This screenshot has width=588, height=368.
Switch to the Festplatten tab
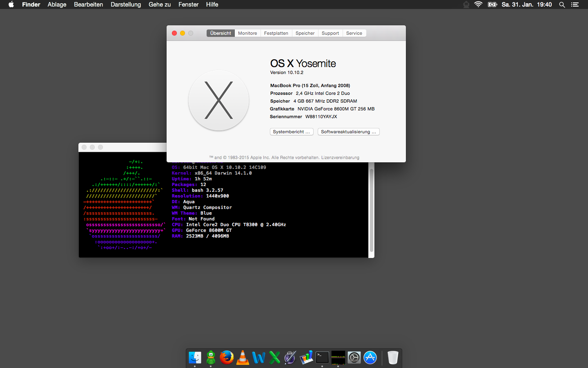point(276,33)
